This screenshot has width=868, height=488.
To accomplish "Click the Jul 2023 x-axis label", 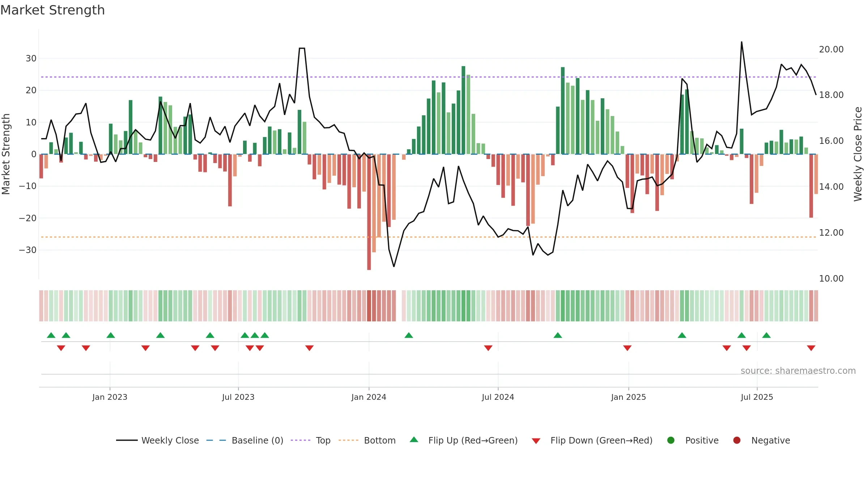I will [238, 397].
